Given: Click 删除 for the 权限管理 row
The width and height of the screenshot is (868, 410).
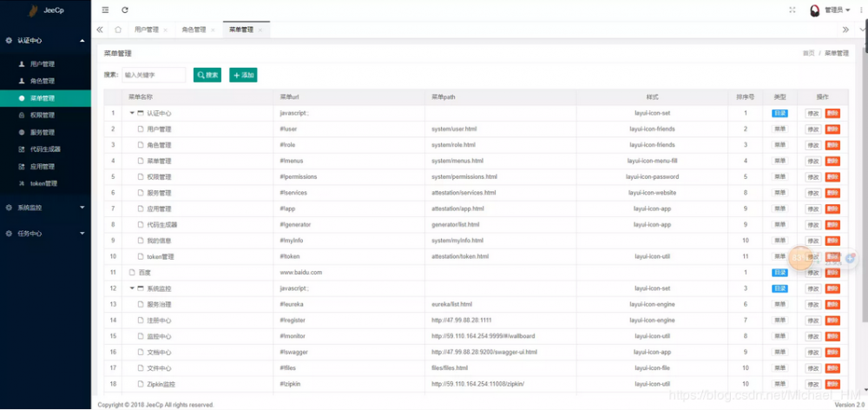Looking at the screenshot, I should click(832, 176).
